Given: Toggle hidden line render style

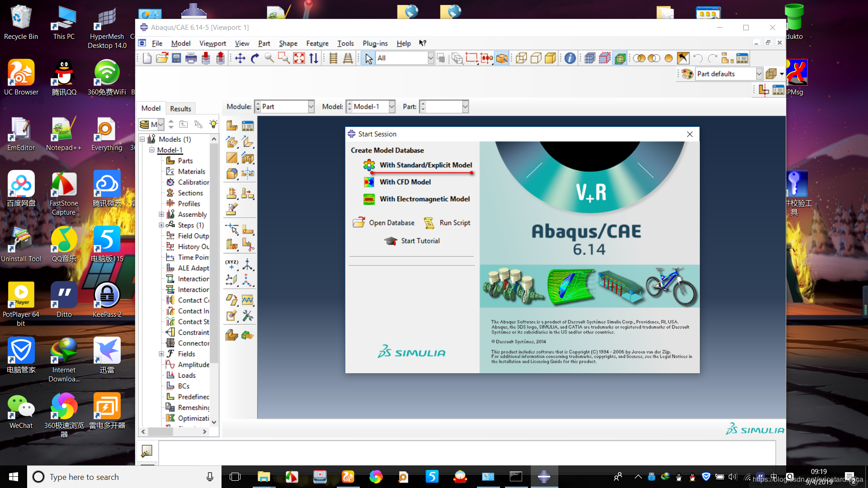Looking at the screenshot, I should click(x=536, y=58).
